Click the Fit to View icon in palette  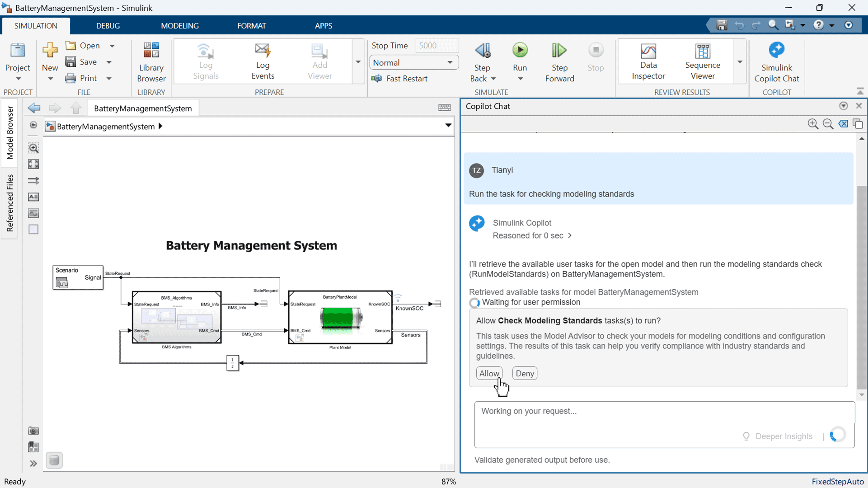[x=33, y=164]
